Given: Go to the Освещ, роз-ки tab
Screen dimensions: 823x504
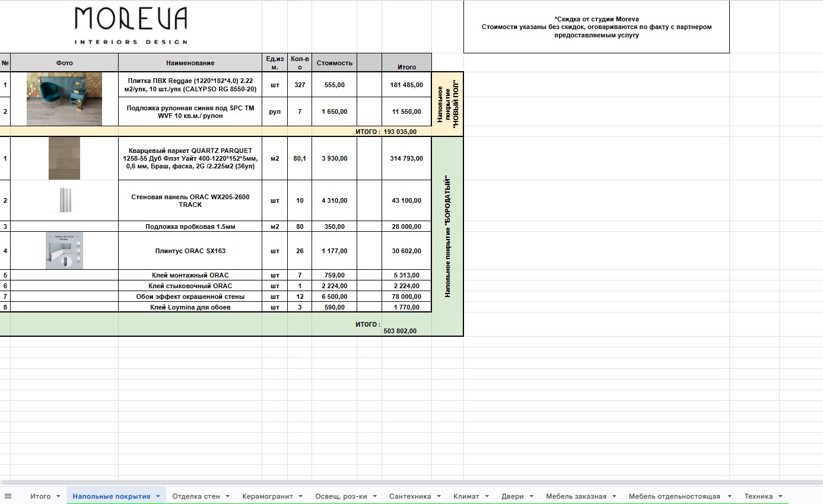Looking at the screenshot, I should click(341, 496).
